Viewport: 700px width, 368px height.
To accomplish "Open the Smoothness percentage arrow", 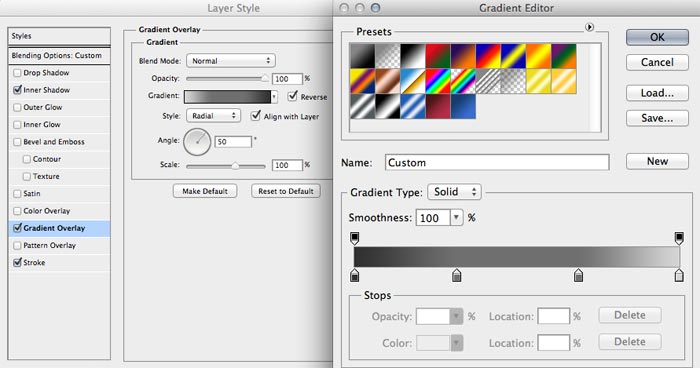I will [x=456, y=217].
